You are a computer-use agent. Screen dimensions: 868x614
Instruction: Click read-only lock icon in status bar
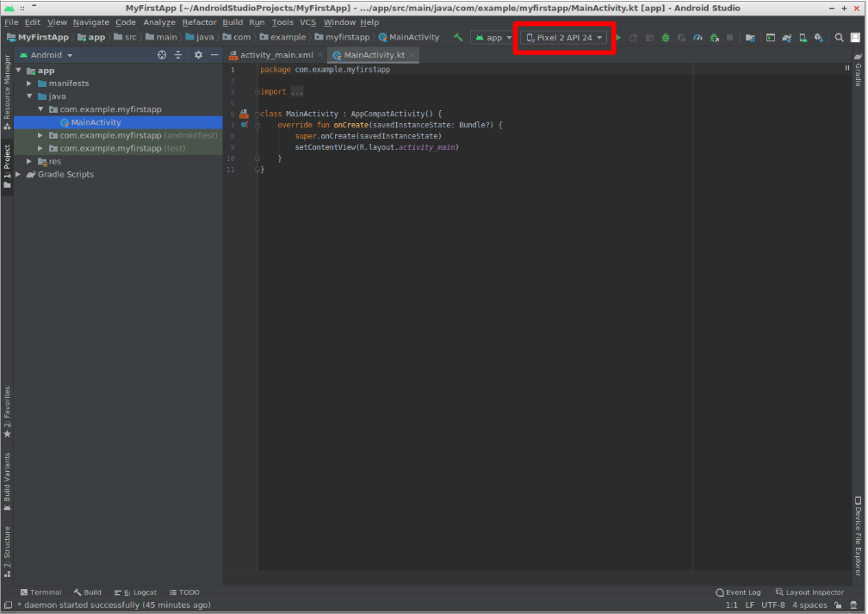[838, 605]
